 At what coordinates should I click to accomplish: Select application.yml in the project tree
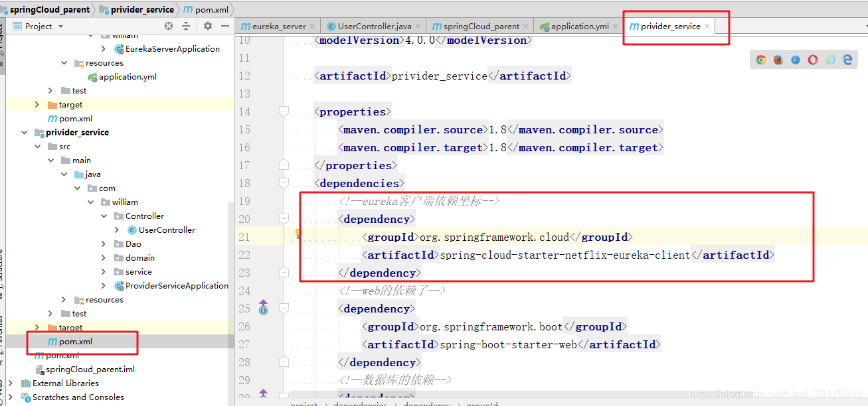(128, 77)
